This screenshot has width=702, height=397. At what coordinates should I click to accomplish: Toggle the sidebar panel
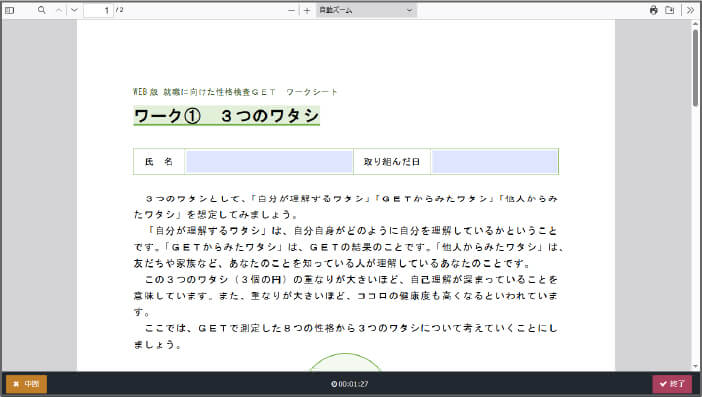point(9,10)
